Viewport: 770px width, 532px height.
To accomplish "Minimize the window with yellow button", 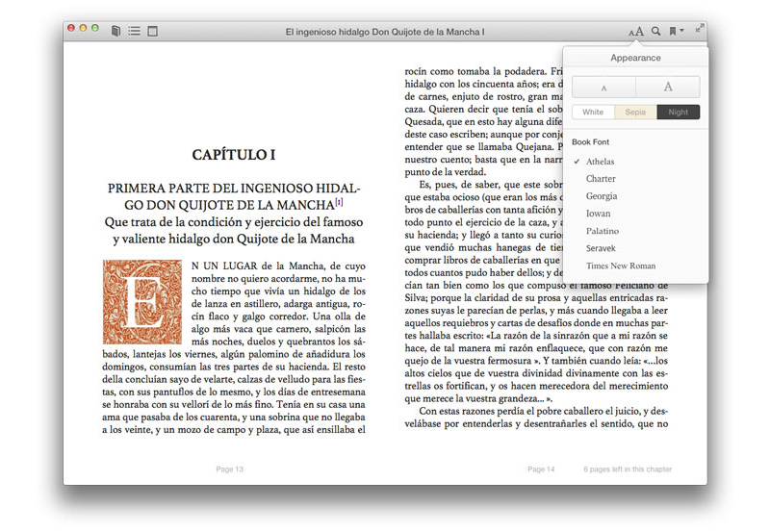I will pyautogui.click(x=83, y=28).
